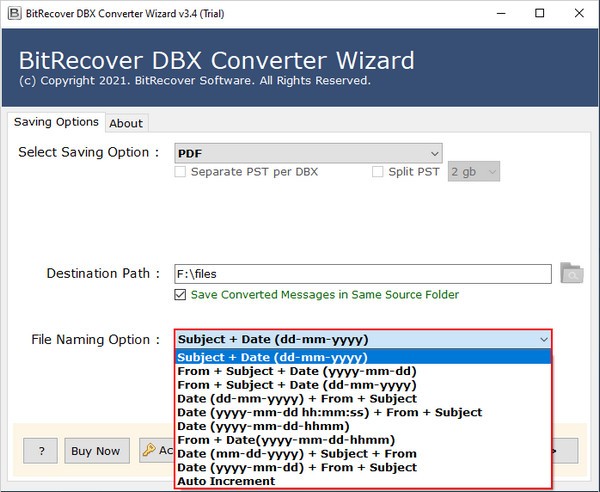
Task: Close the DBX Converter Wizard window
Action: click(579, 13)
